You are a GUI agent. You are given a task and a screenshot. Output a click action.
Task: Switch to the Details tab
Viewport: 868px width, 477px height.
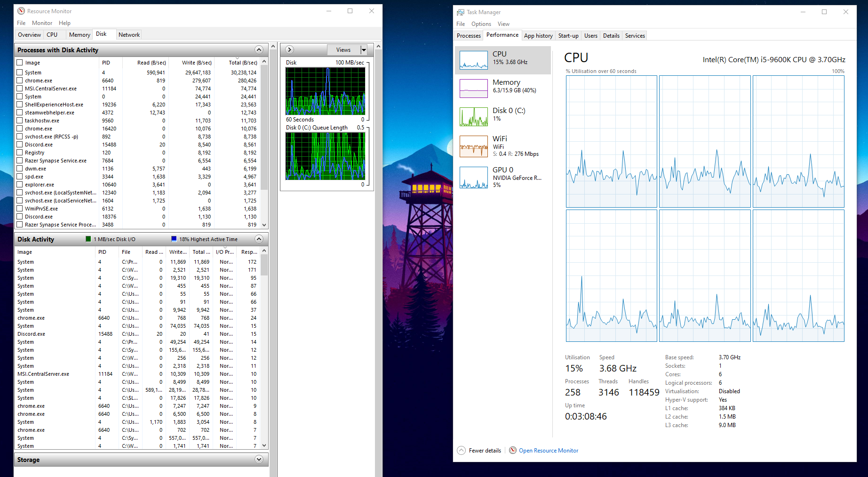(611, 36)
